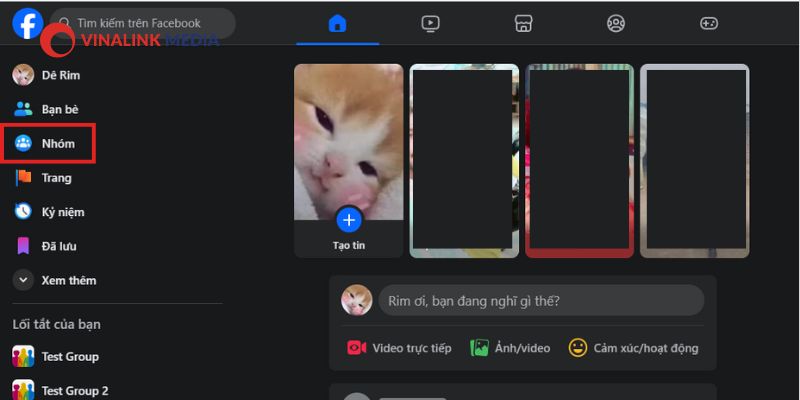
Task: Click Lối tắt của bạn heading
Action: (57, 324)
